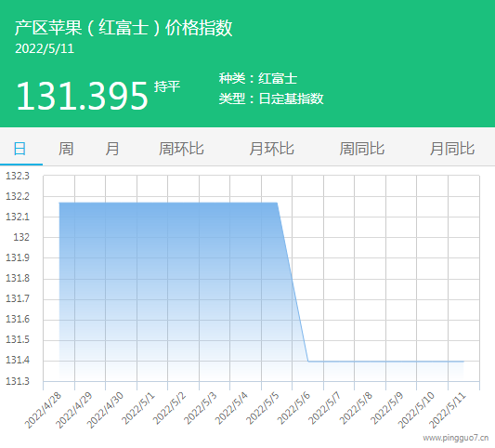
Task: Switch to the 周 weekly tab
Action: (x=66, y=149)
